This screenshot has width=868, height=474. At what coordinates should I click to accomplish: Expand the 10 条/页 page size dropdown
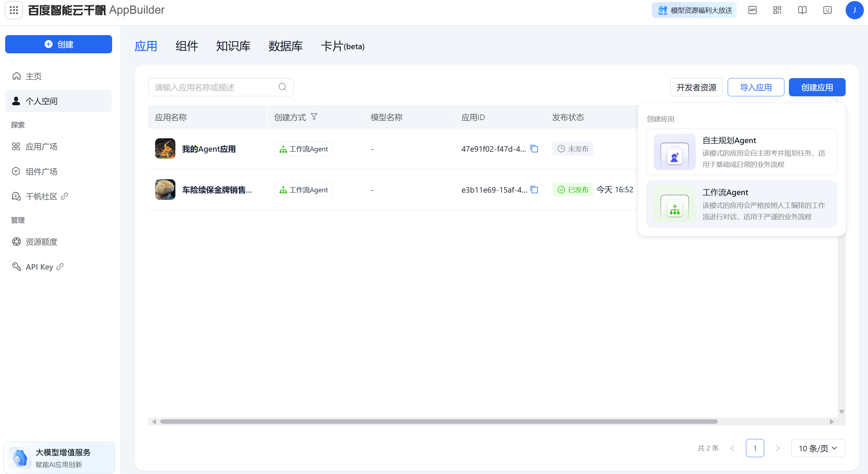point(818,448)
